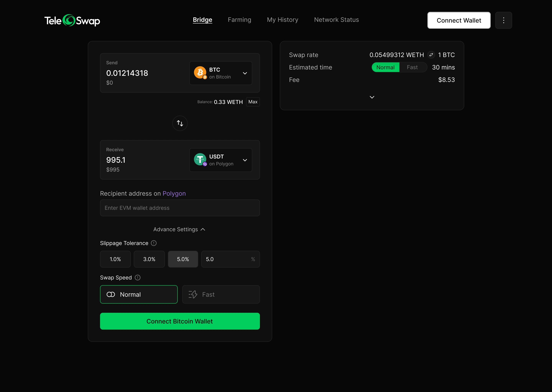Select the Normal swap speed option

(139, 295)
